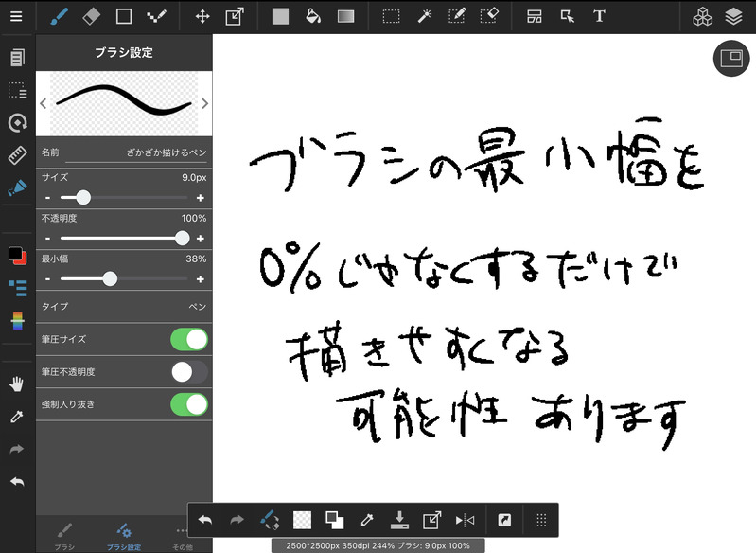756x553 pixels.
Task: Open the list panel icon in sidebar
Action: tap(18, 288)
